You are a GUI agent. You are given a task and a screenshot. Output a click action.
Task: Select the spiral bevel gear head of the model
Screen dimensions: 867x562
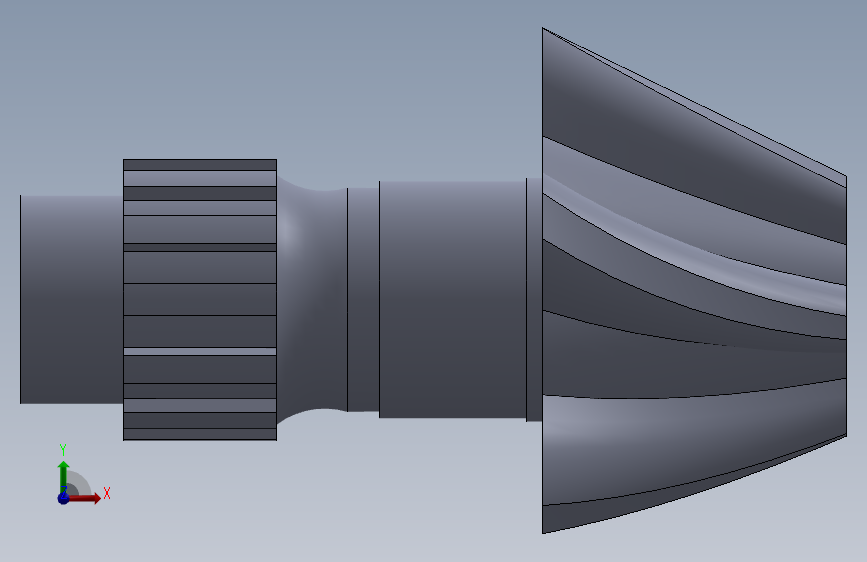[694, 280]
